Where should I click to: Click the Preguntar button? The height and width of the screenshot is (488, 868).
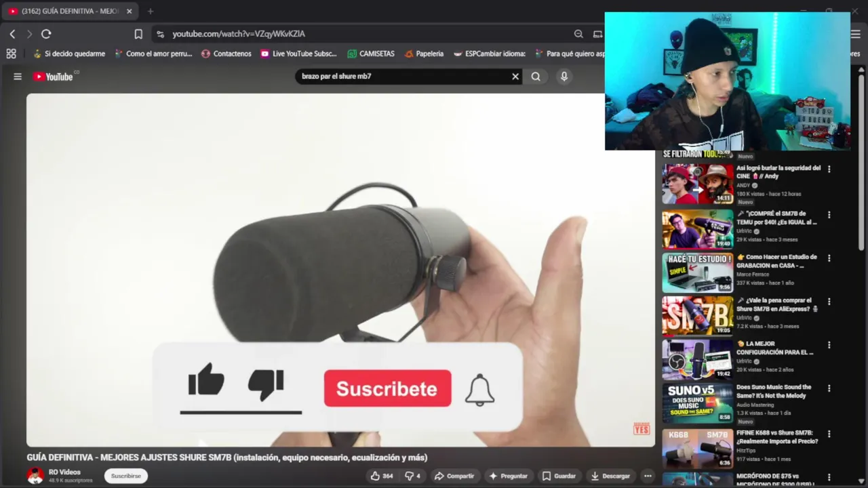508,476
